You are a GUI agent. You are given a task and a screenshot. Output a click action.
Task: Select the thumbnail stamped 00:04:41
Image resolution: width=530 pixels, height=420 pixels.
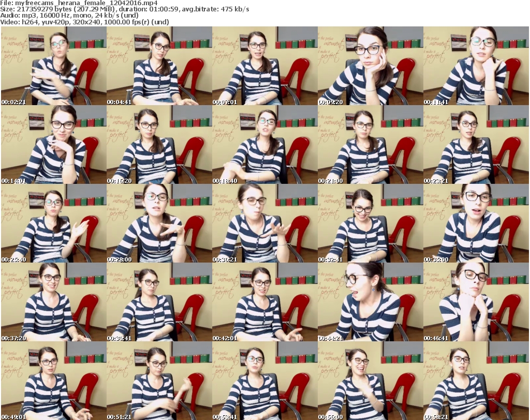pyautogui.click(x=159, y=66)
